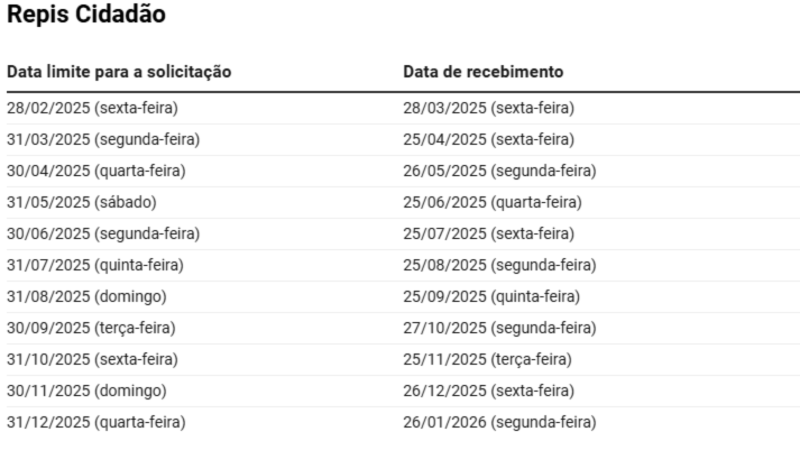Image resolution: width=800 pixels, height=450 pixels.
Task: Select the 25/11/2025 (terça-feira) receipt date
Action: coord(487,360)
